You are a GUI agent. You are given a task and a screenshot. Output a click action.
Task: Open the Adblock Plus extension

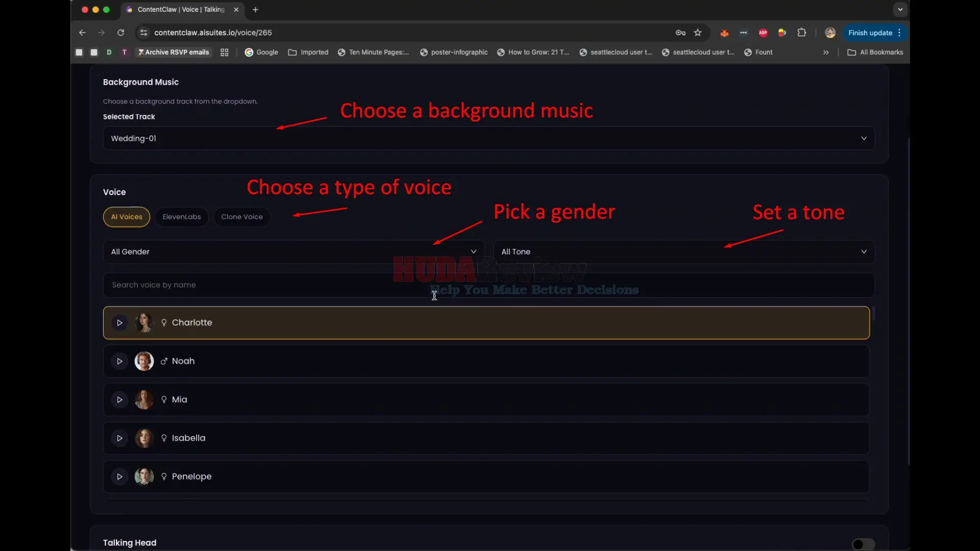point(763,33)
